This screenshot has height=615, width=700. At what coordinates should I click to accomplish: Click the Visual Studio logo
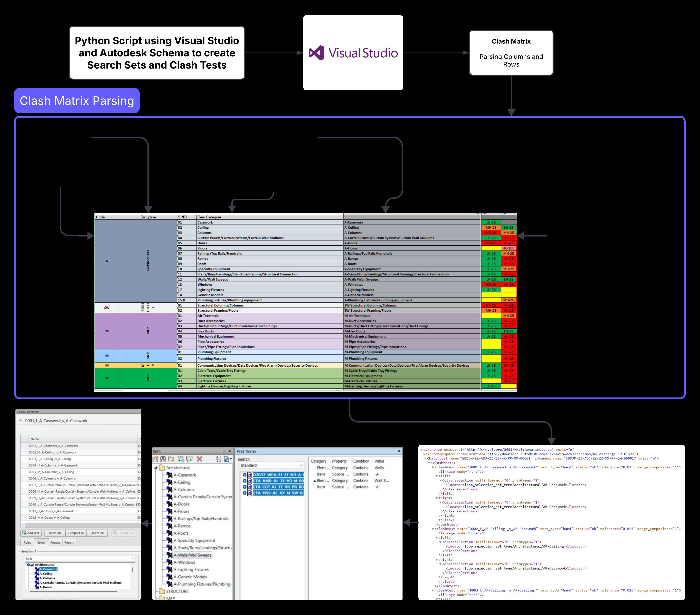point(316,53)
